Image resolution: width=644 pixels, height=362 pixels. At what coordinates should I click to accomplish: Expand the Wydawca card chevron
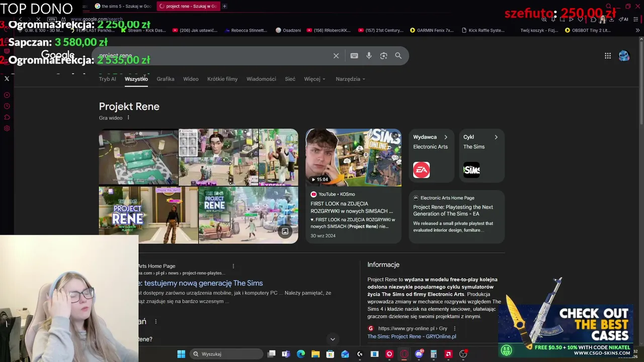coord(445,137)
